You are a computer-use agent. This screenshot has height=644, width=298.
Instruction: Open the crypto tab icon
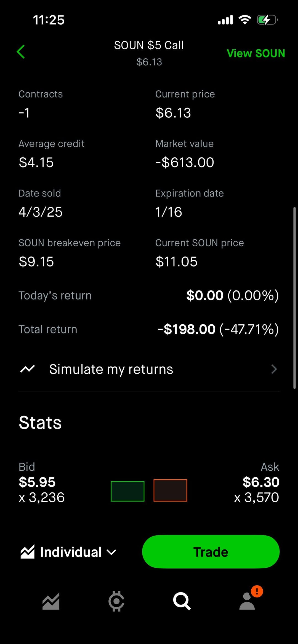(116, 601)
